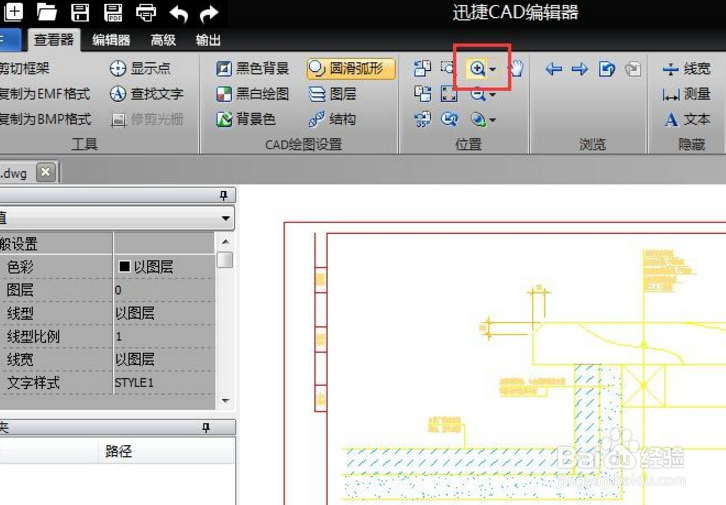
Task: Save the drawing with the floppy disk icon
Action: tap(80, 12)
